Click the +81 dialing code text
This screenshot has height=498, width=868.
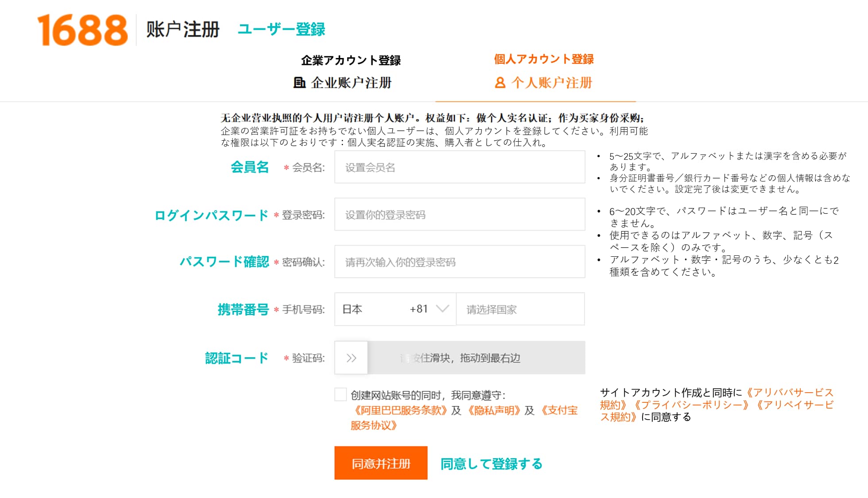click(x=418, y=309)
